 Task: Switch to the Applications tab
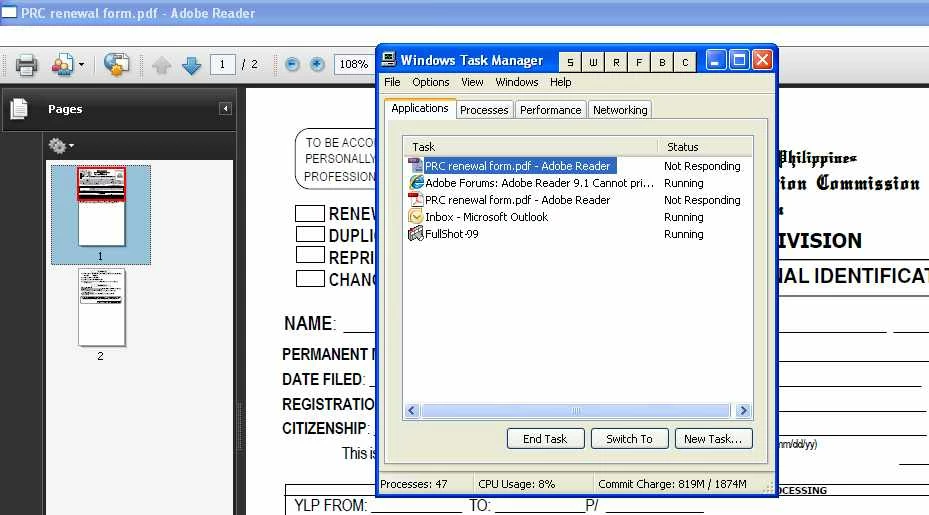419,108
